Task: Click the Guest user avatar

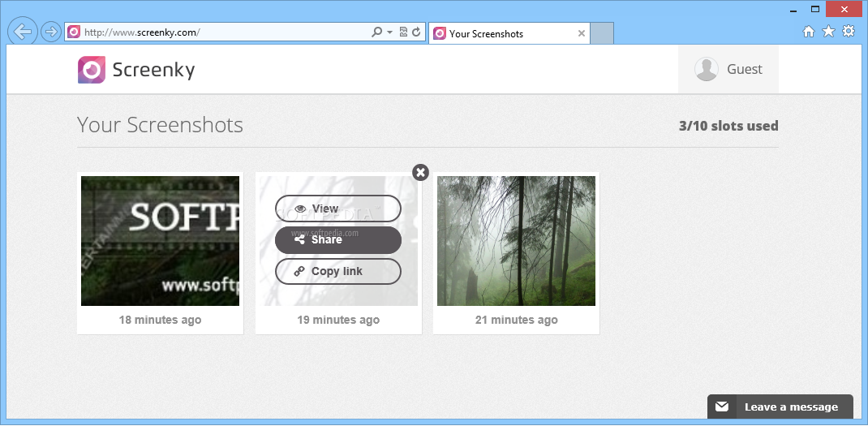Action: pos(707,69)
